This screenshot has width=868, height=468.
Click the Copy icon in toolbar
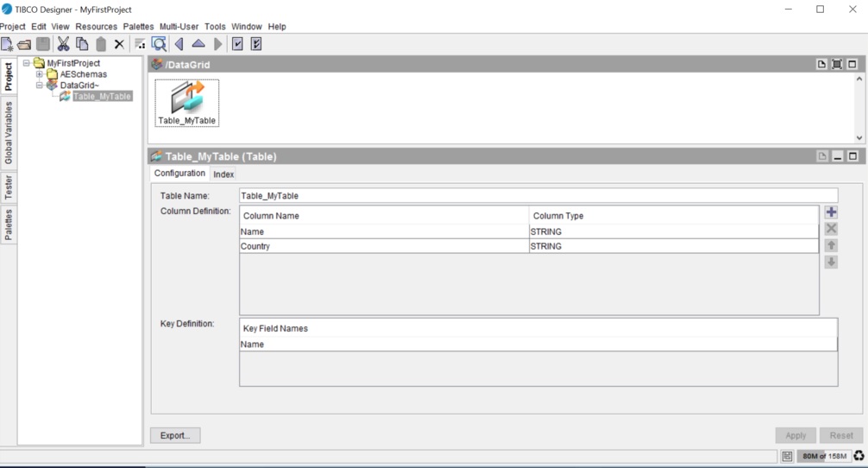pyautogui.click(x=82, y=44)
